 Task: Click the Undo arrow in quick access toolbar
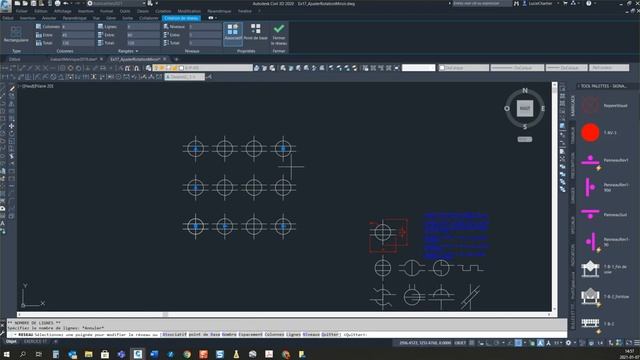tap(66, 3)
